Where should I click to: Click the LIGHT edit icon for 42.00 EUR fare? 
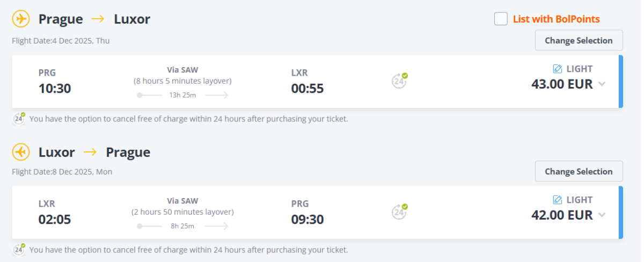click(x=557, y=200)
